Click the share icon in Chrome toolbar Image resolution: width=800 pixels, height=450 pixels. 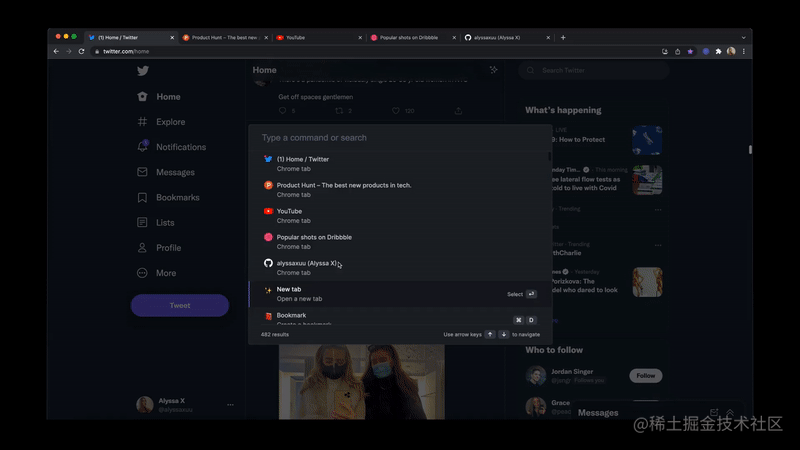click(678, 52)
